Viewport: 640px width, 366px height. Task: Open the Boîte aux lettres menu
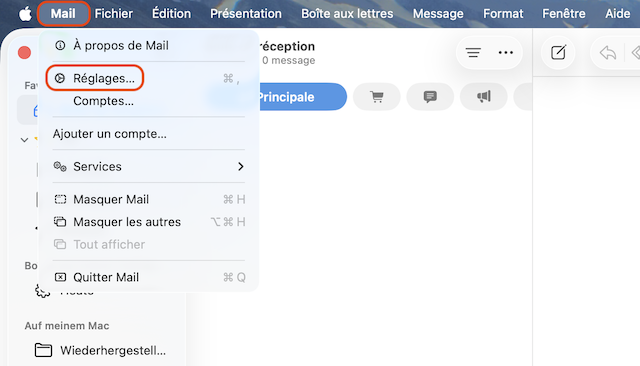coord(347,13)
